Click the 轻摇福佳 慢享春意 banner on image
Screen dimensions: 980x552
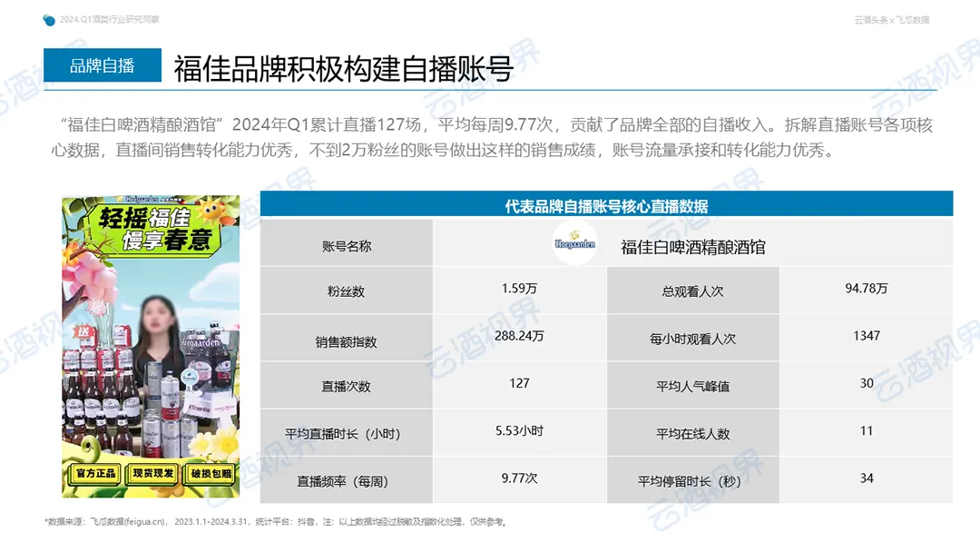pos(156,230)
